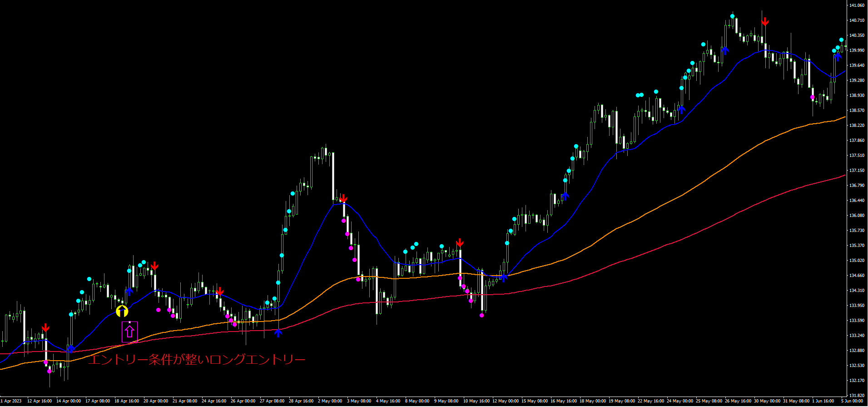Click the yellow circle up-arrow entry marker

pos(122,311)
